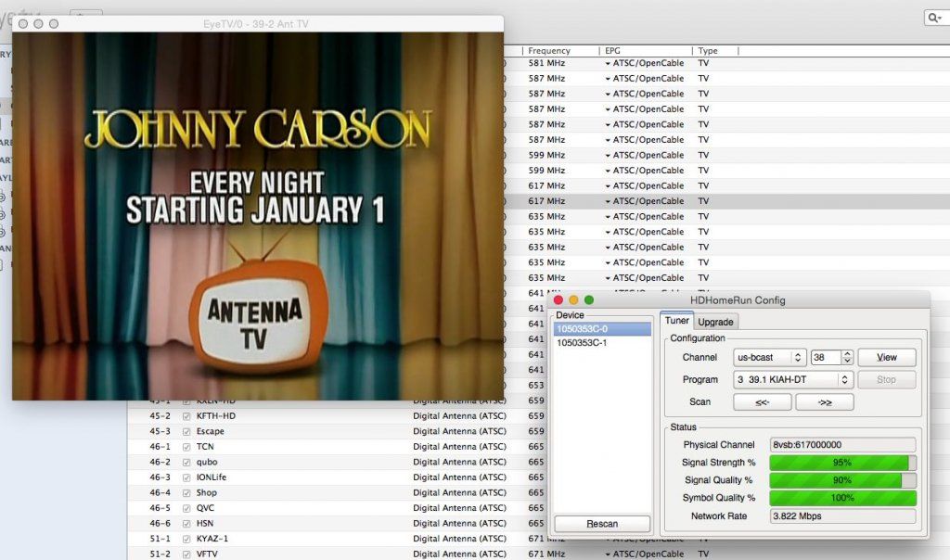Toggle checkbox for KYAZ-1 channel
950x560 pixels.
pyautogui.click(x=186, y=539)
